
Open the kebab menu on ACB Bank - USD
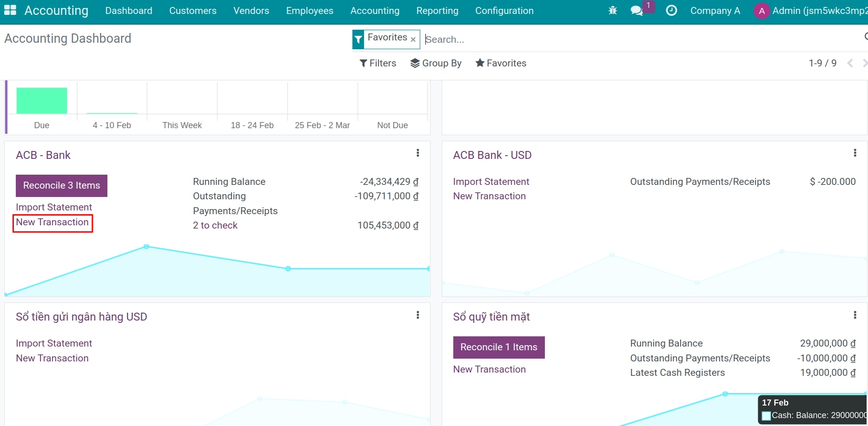(x=855, y=152)
